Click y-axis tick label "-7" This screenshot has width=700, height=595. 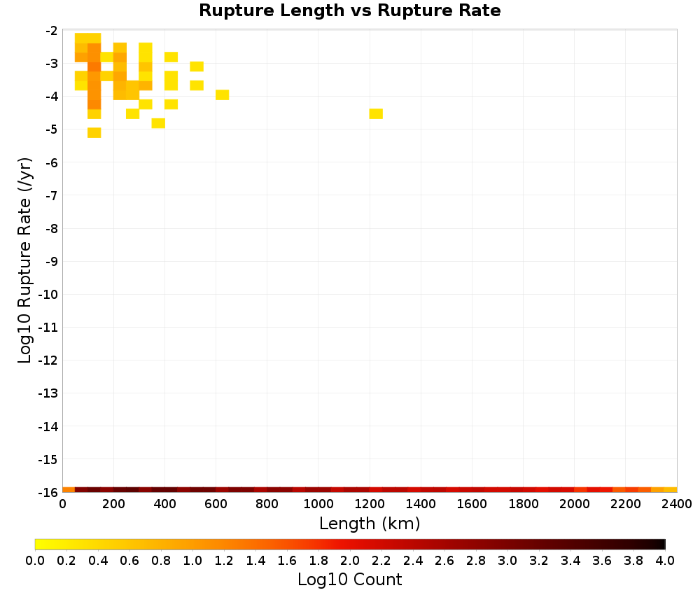click(51, 195)
